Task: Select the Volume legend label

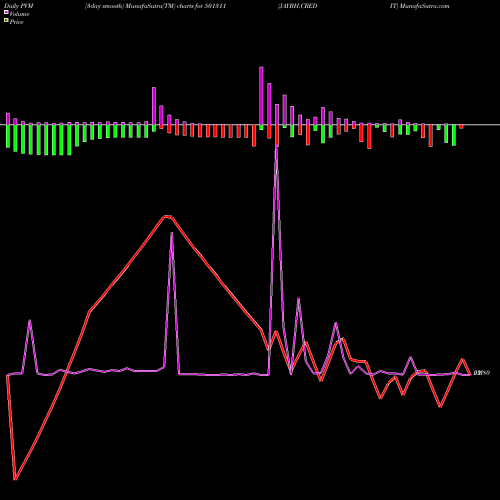Action: [x=19, y=14]
